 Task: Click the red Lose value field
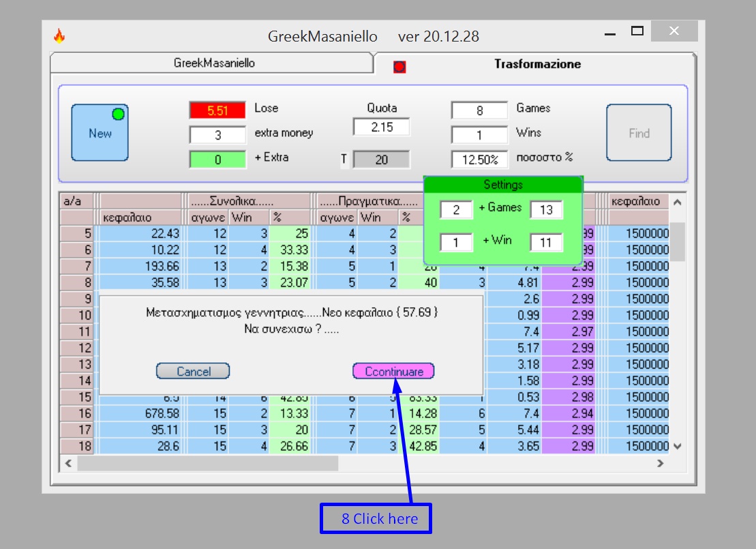[217, 110]
